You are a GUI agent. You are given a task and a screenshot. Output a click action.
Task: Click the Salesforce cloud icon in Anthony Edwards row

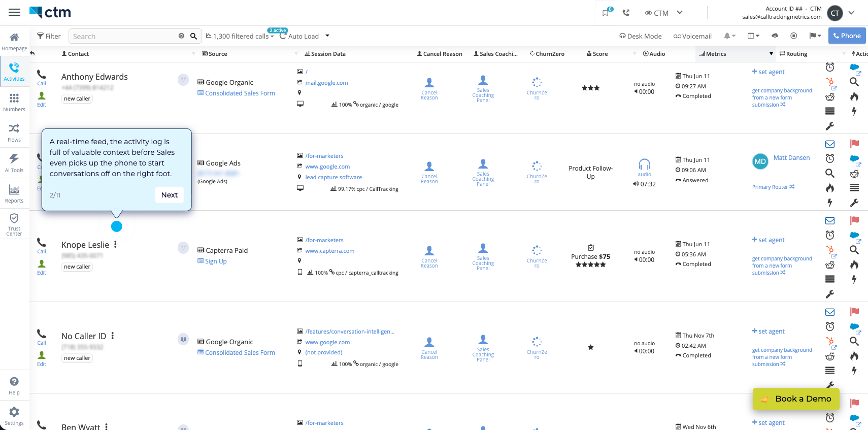(x=854, y=67)
